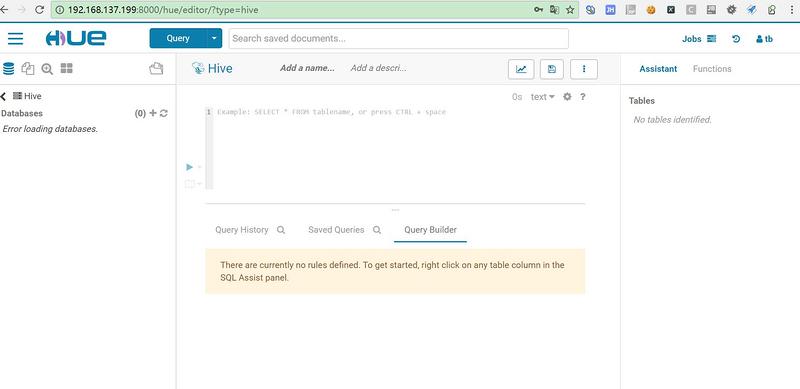Screen dimensions: 800x389
Task: Open the gear-shaped browser extension
Action: tap(731, 10)
